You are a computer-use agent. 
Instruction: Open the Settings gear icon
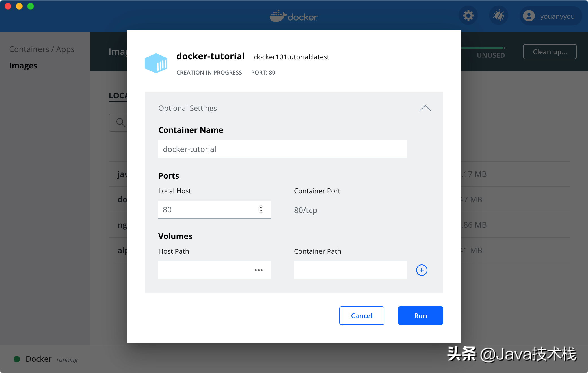(468, 16)
